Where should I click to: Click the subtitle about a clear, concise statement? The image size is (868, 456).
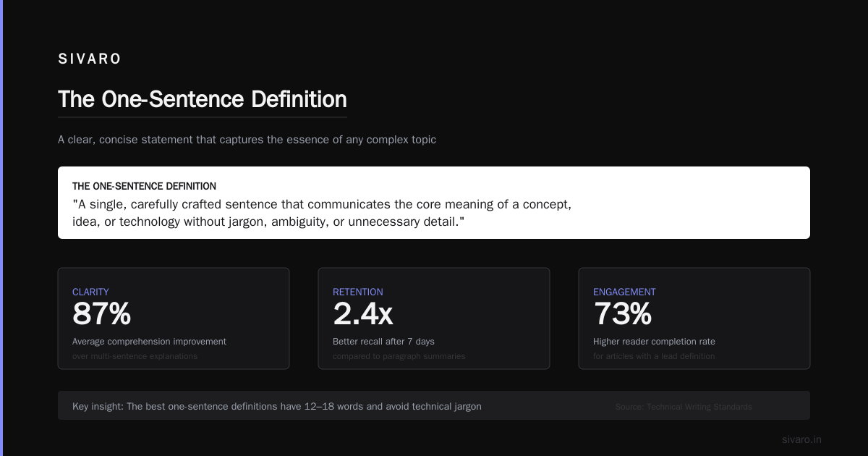click(x=247, y=140)
